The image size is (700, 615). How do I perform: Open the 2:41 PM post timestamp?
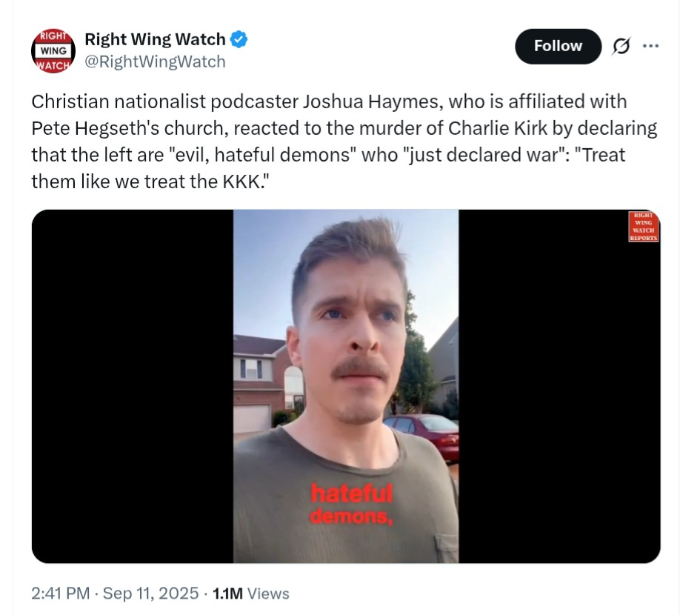60,593
